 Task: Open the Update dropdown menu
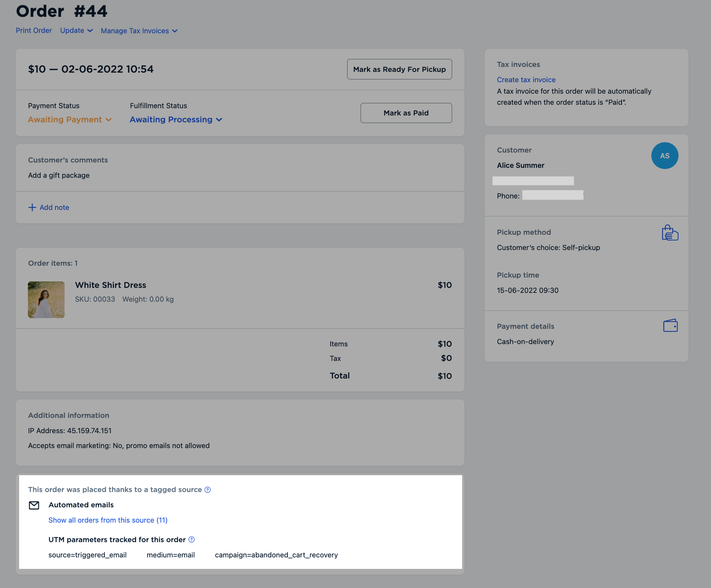tap(76, 31)
